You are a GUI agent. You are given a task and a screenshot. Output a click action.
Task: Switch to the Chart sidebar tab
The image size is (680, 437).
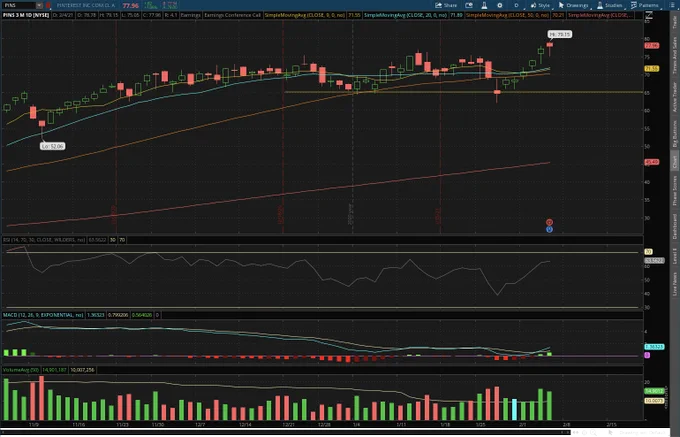coord(675,161)
